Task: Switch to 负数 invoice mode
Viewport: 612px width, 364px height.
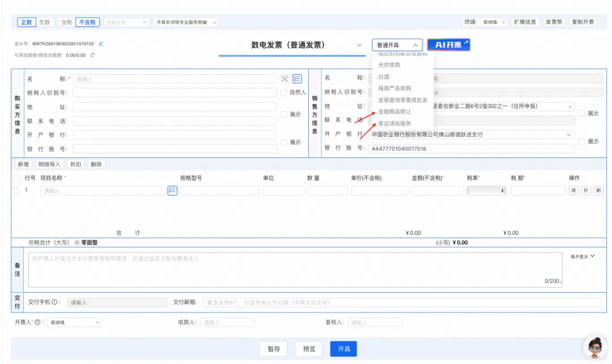Action: 45,22
